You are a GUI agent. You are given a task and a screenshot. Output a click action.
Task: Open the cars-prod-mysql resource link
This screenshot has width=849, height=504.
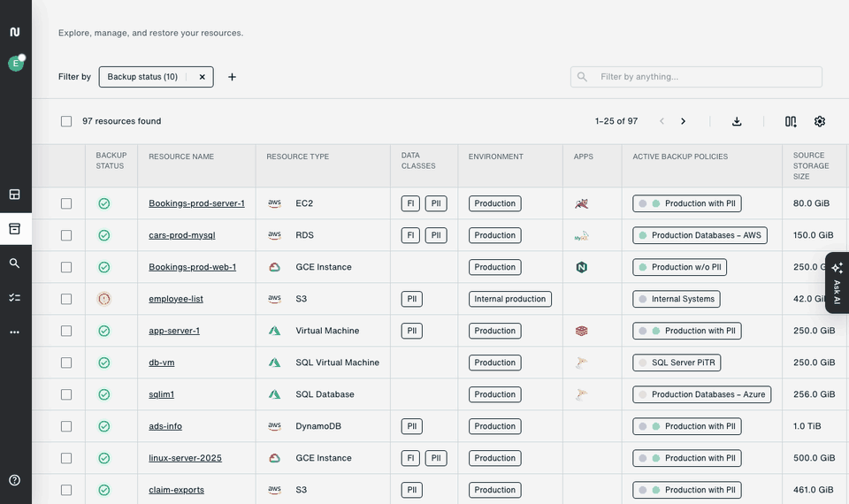(x=182, y=235)
